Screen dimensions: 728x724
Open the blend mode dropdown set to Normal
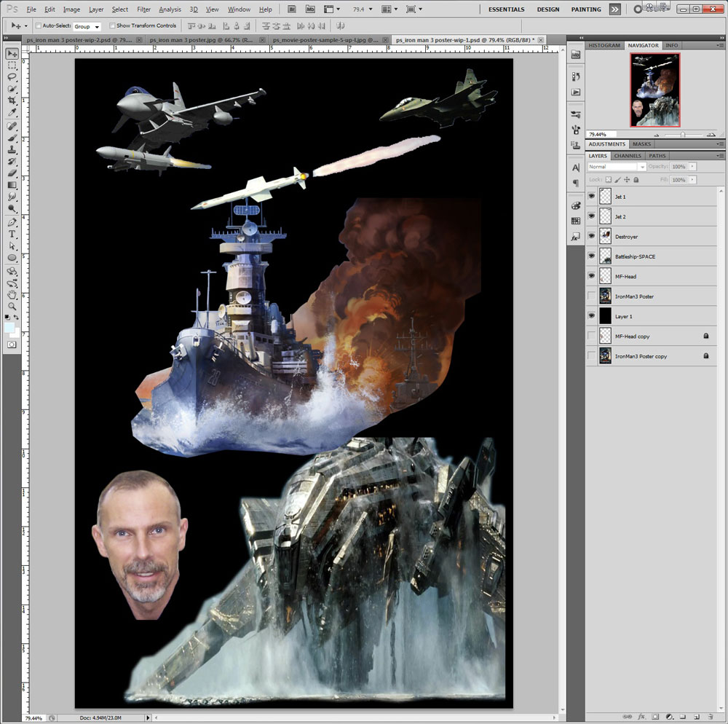point(617,167)
